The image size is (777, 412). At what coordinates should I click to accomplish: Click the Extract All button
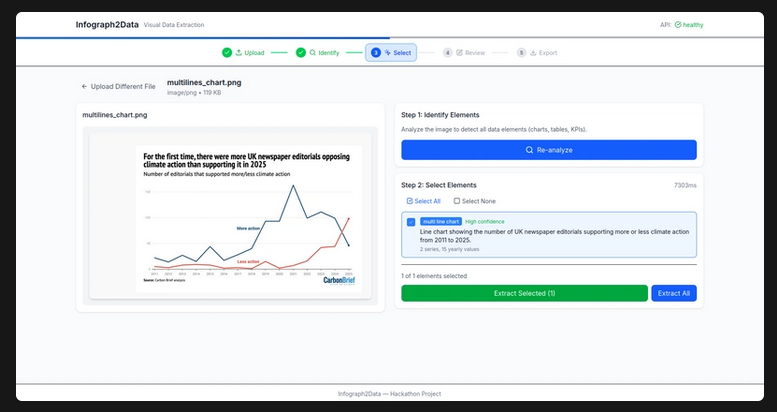[x=673, y=293]
